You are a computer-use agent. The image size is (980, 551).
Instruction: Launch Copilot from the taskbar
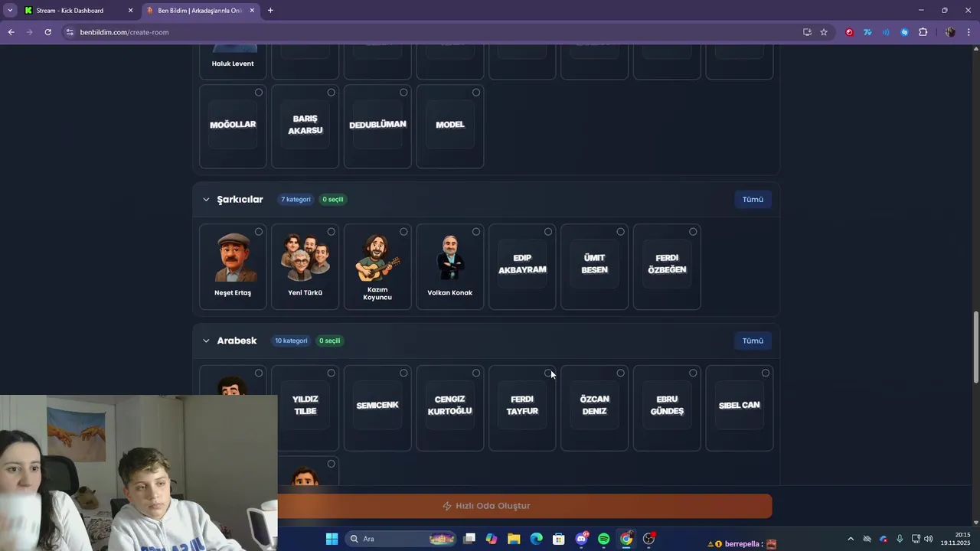pos(492,539)
